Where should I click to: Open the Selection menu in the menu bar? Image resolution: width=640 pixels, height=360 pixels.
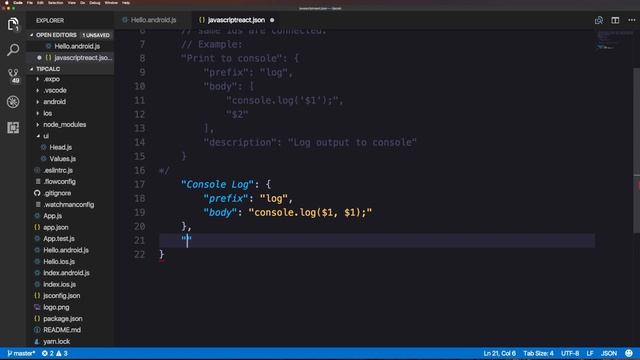pyautogui.click(x=56, y=3)
